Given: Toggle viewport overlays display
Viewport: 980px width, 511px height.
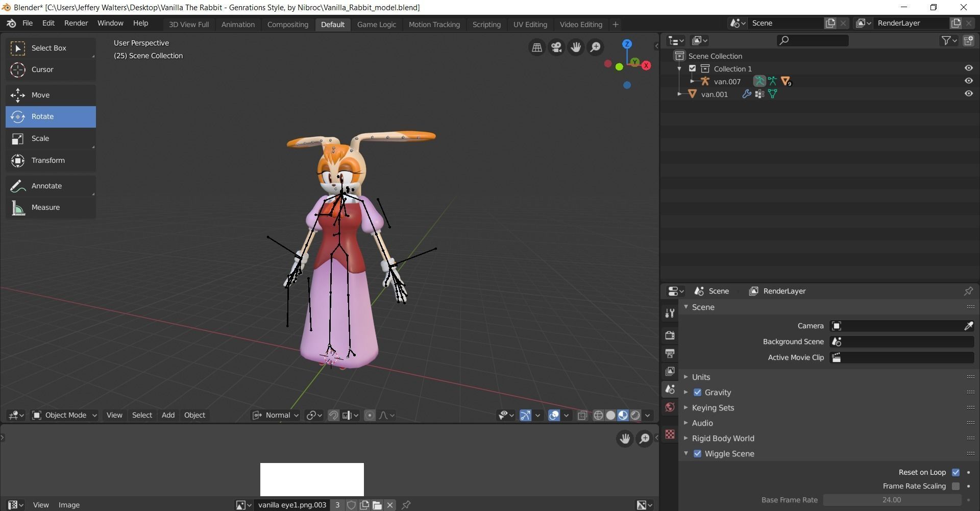Looking at the screenshot, I should [554, 416].
